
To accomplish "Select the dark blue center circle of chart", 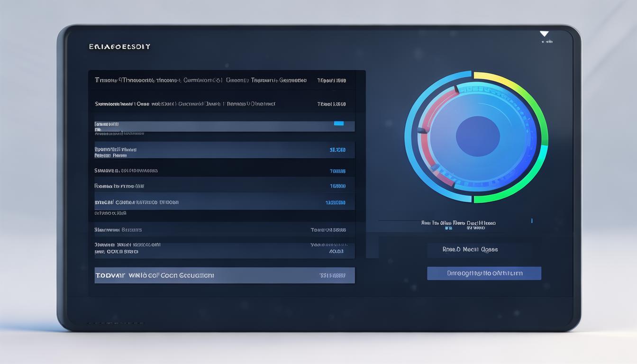I will [x=478, y=136].
